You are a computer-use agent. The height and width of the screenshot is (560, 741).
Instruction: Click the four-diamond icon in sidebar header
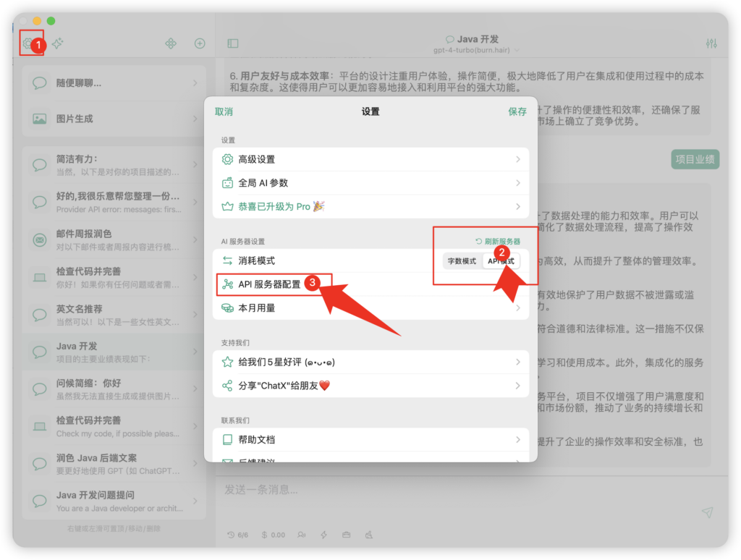tap(171, 43)
